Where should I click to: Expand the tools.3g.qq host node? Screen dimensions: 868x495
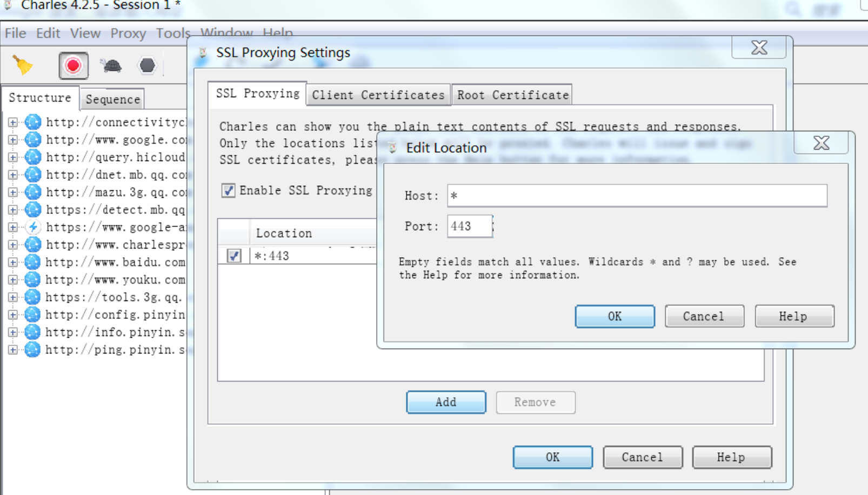click(x=12, y=297)
